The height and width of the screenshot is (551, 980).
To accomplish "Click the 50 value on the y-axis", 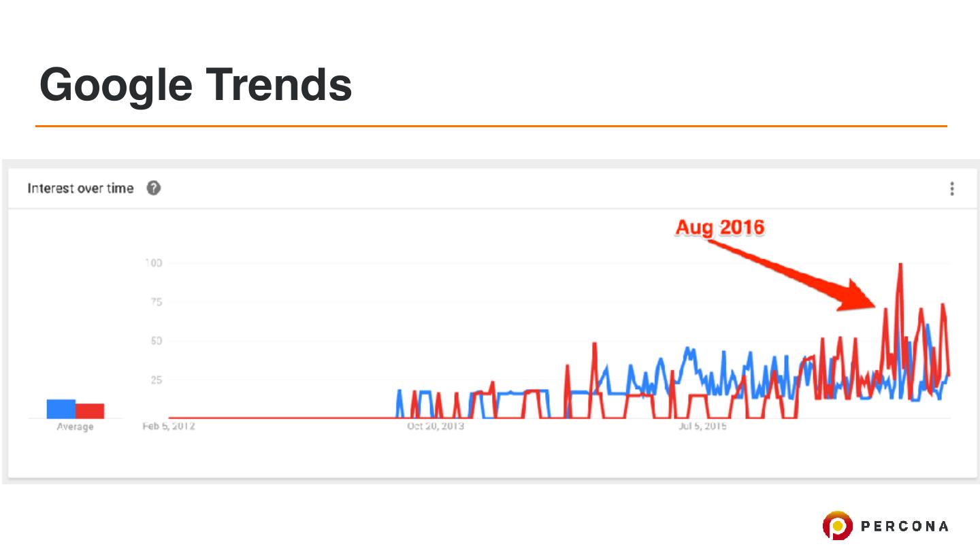I will pyautogui.click(x=155, y=341).
